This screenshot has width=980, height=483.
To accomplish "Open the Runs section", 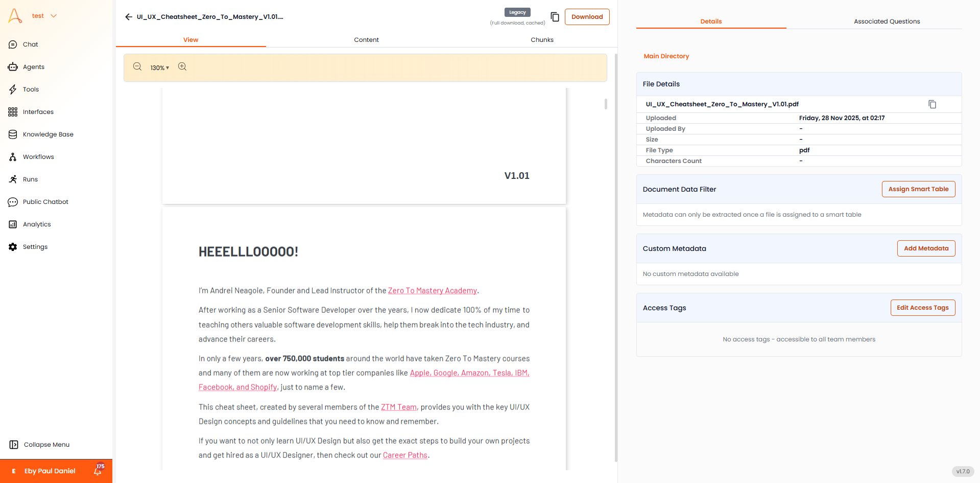I will (x=30, y=179).
